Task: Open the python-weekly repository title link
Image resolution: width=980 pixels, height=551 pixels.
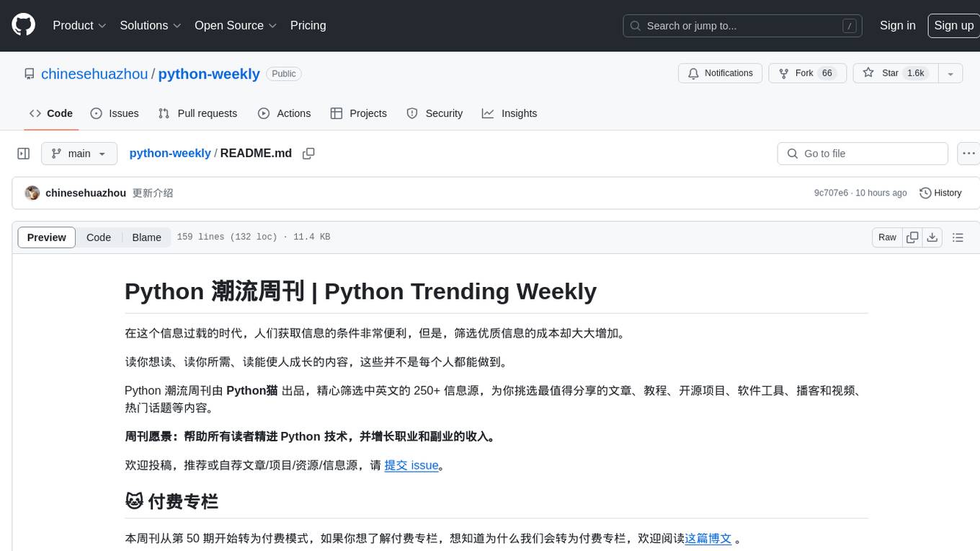Action: [x=209, y=74]
